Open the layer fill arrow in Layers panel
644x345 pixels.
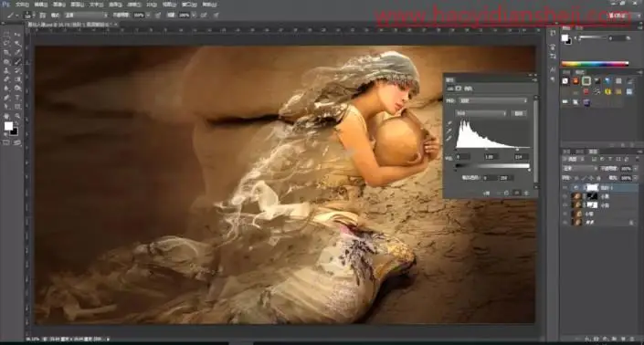click(x=636, y=178)
